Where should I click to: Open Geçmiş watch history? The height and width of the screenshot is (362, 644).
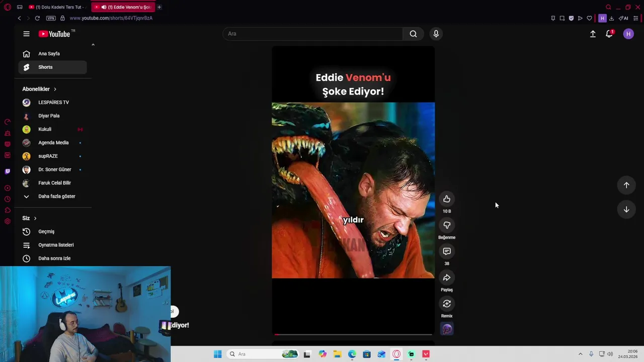click(x=52, y=232)
